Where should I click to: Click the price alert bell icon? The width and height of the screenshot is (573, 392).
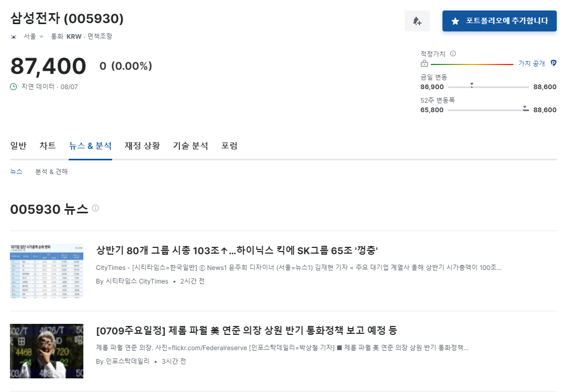click(417, 20)
